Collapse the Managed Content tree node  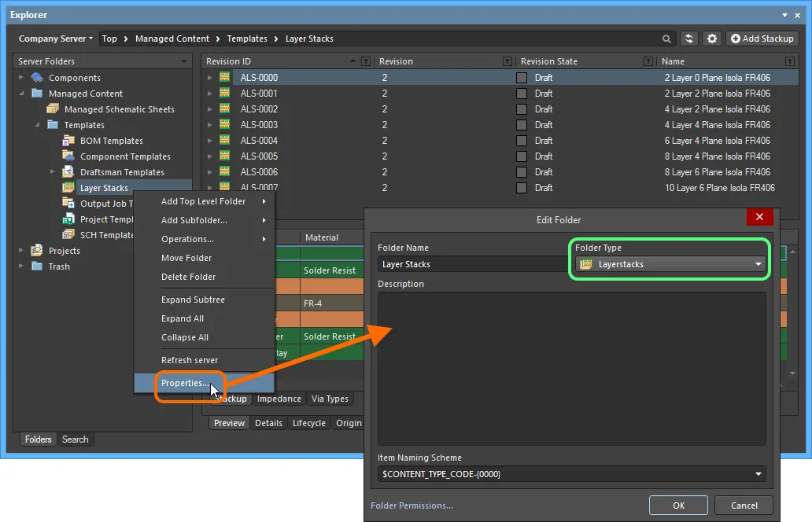pos(21,93)
